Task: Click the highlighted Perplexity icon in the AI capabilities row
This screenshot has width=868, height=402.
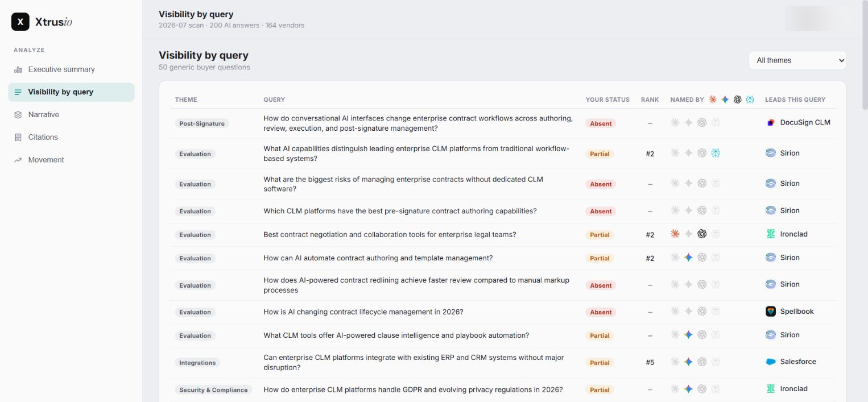Action: [x=716, y=153]
